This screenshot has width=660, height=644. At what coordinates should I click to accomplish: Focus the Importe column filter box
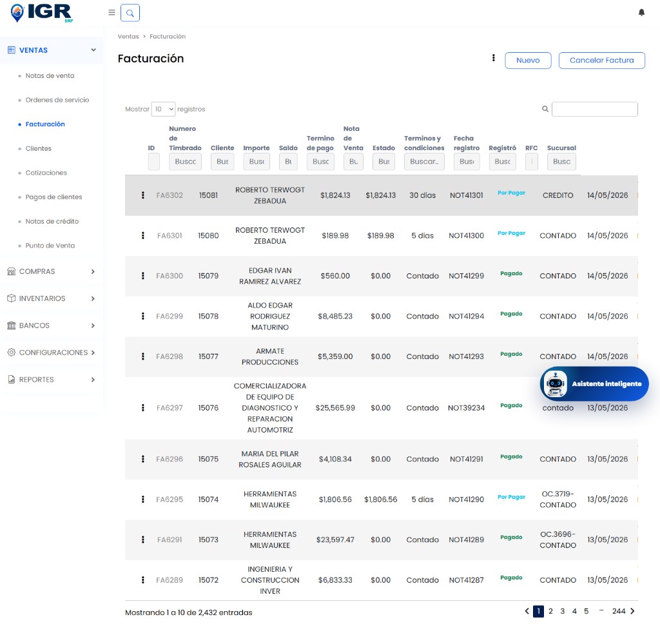(x=257, y=162)
